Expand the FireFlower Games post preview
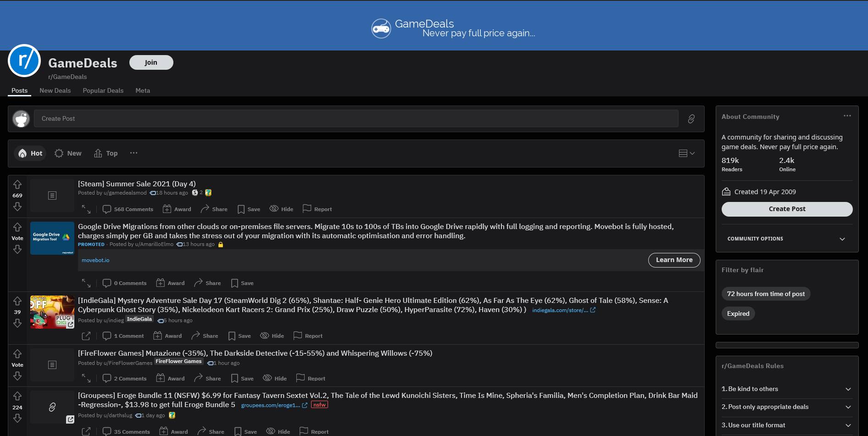The width and height of the screenshot is (868, 436). tap(86, 379)
